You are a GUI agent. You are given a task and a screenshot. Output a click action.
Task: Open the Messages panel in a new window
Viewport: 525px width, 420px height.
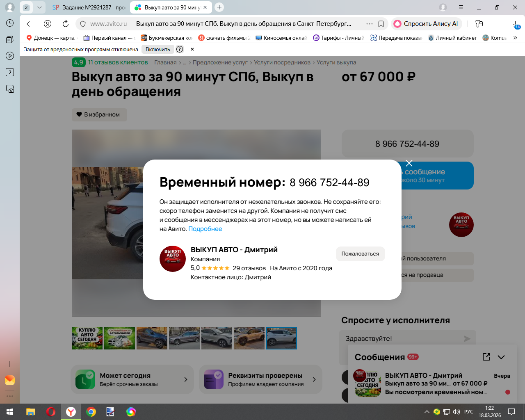pyautogui.click(x=486, y=357)
